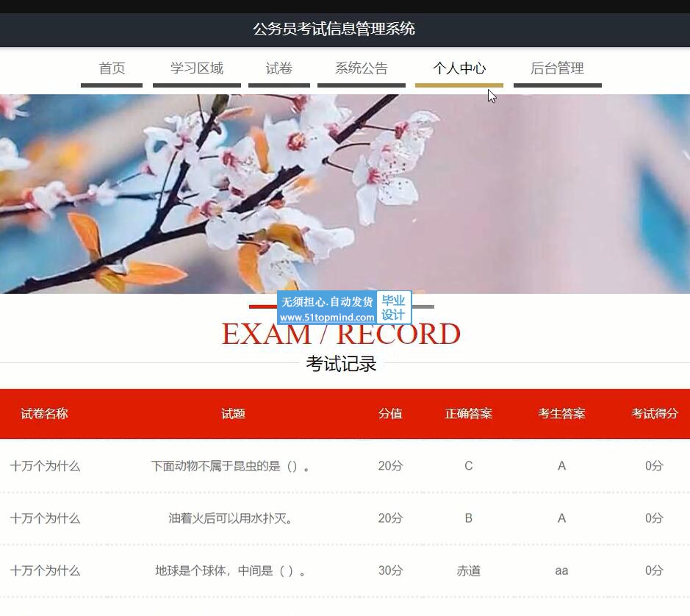
Task: Click correct answer B in the 油着火 row
Action: (468, 518)
